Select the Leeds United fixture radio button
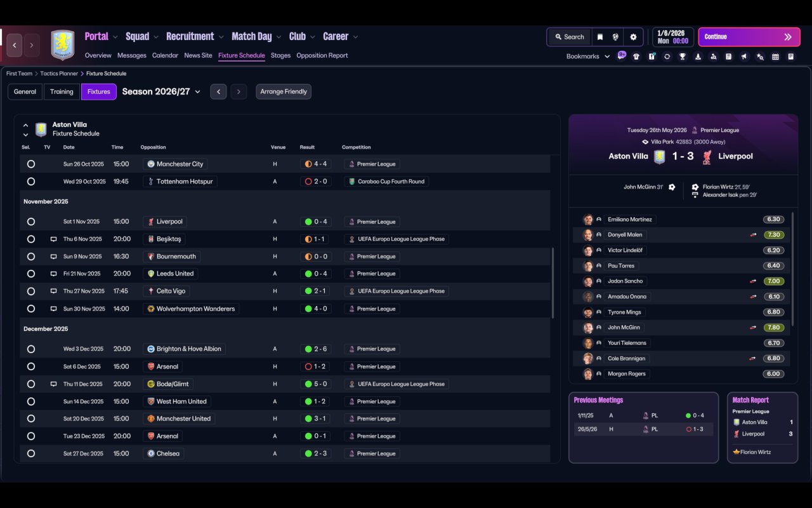The width and height of the screenshot is (812, 508). click(x=31, y=274)
